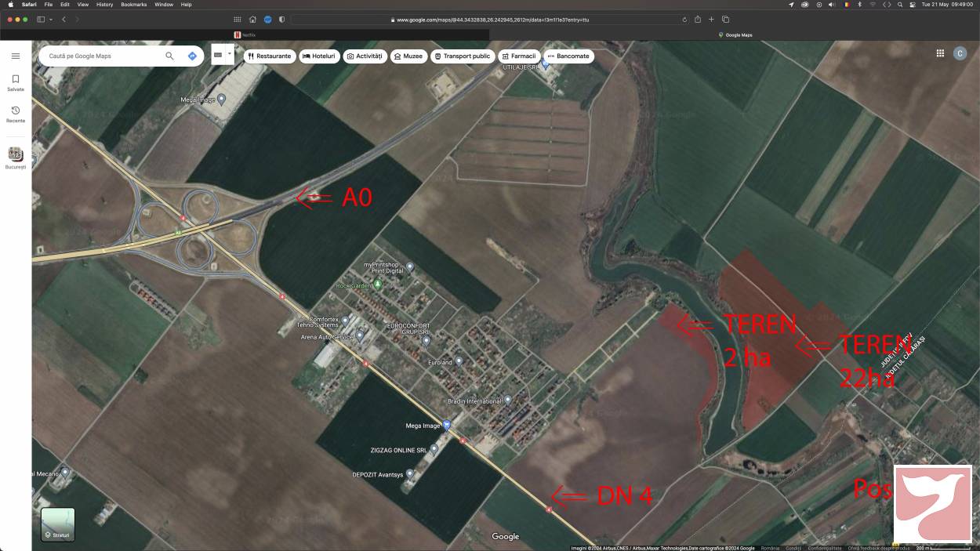This screenshot has height=551, width=980.
Task: Open a new Safari tab
Action: 711,20
